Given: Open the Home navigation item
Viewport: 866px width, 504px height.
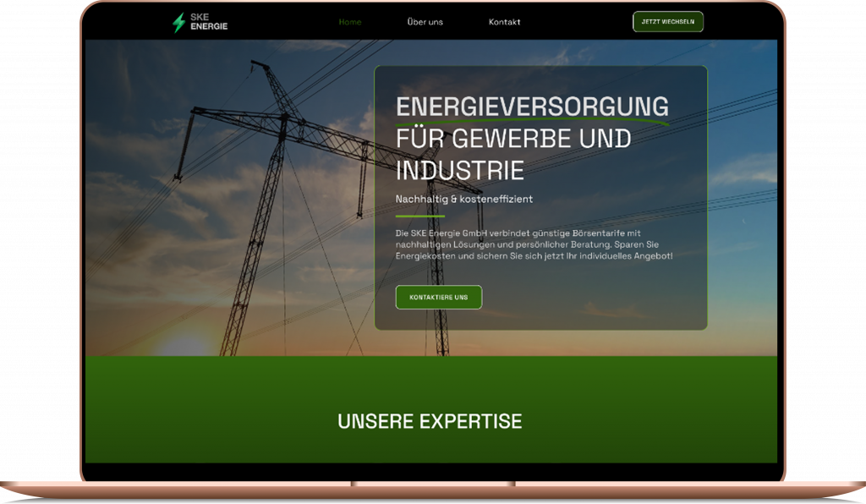Looking at the screenshot, I should click(349, 22).
